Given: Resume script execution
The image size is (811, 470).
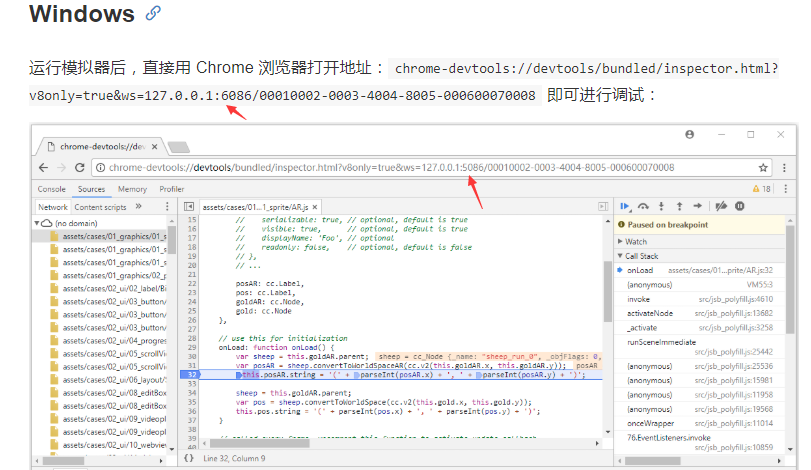Looking at the screenshot, I should pos(625,206).
